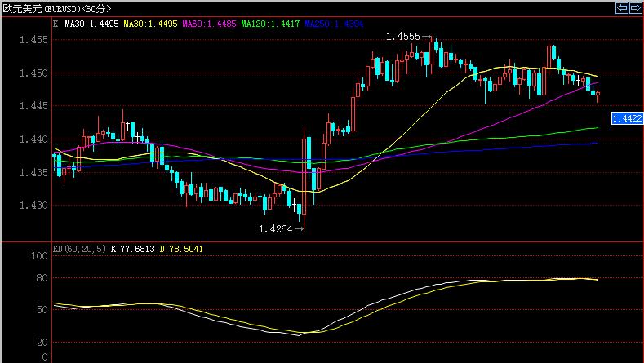Click the D:78.5041 value
The image size is (644, 363).
[181, 249]
